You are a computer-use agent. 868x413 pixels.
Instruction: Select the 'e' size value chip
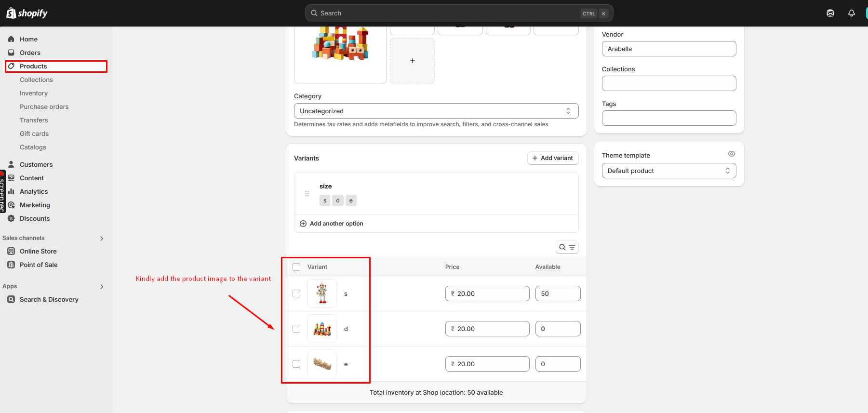click(x=351, y=200)
